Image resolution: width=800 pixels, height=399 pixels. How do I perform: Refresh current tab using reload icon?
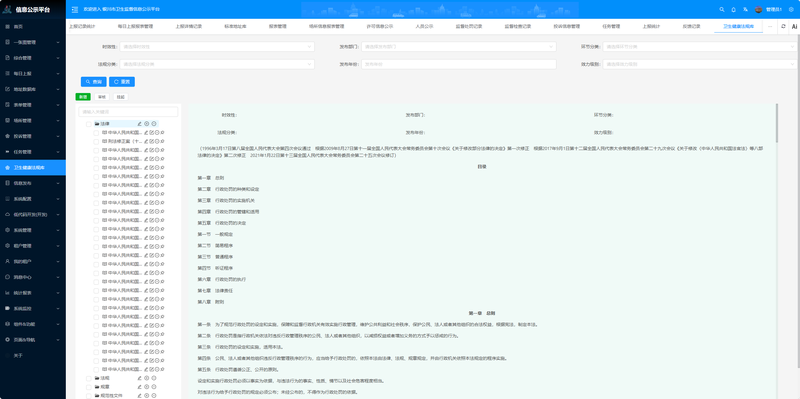pyautogui.click(x=783, y=26)
